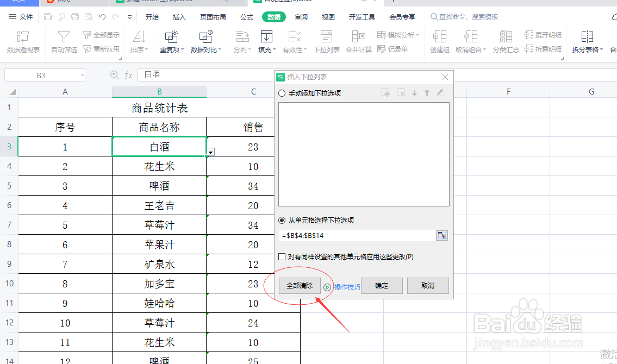Click the 确定 confirm button

click(x=381, y=285)
